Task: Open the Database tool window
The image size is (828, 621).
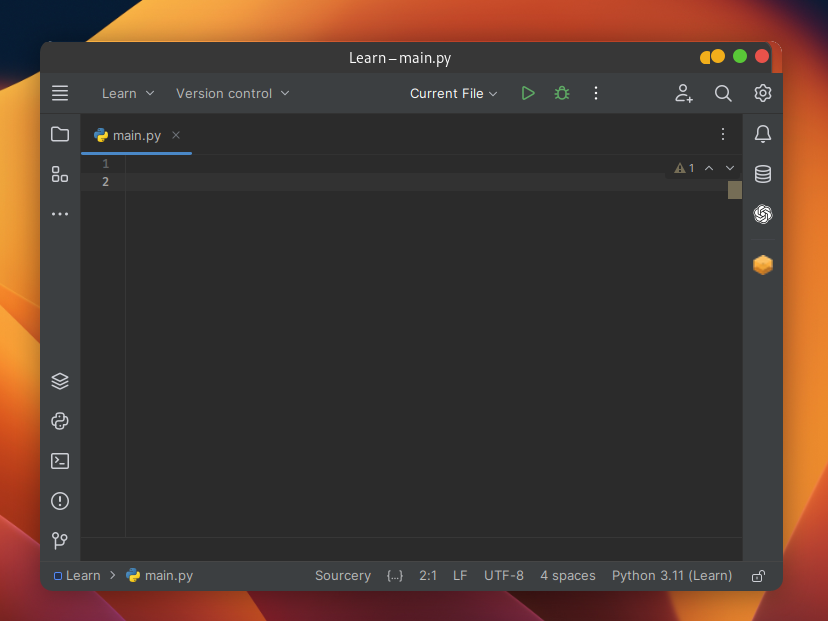Action: (x=763, y=174)
